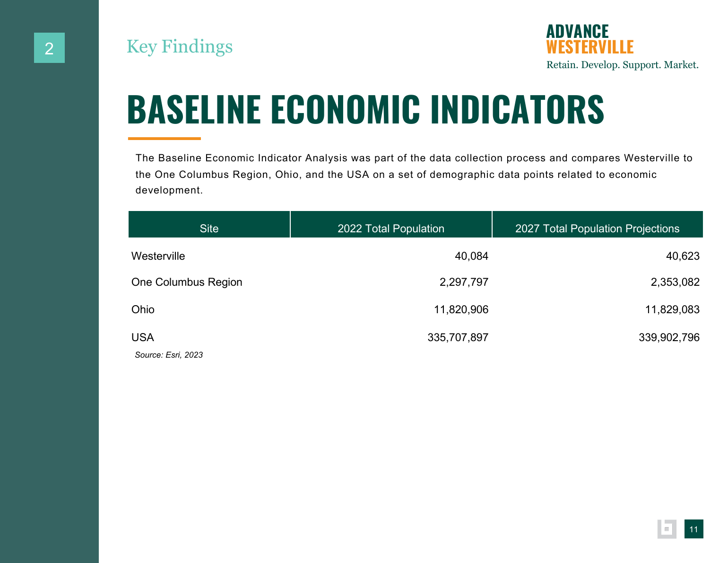Click the Site column header
The image size is (728, 563).
coord(209,224)
